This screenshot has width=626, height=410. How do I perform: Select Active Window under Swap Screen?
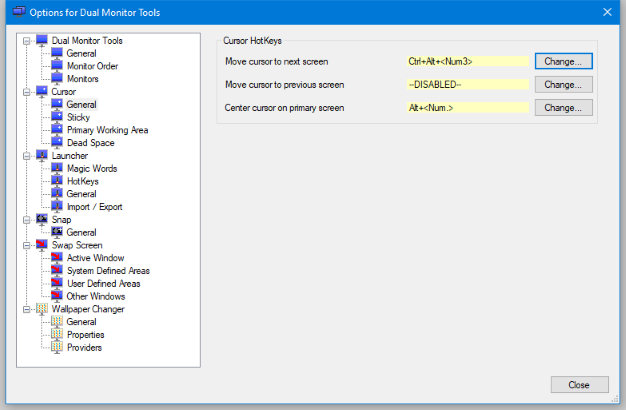tap(95, 257)
